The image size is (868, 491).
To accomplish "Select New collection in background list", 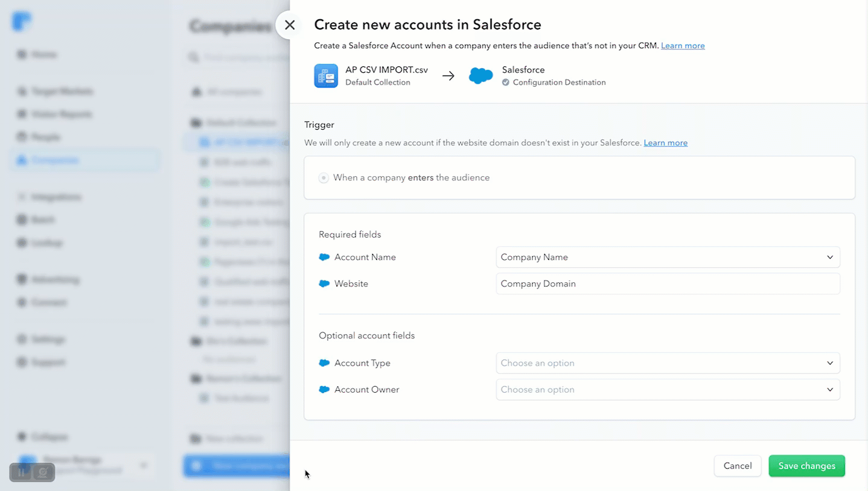I will (226, 439).
